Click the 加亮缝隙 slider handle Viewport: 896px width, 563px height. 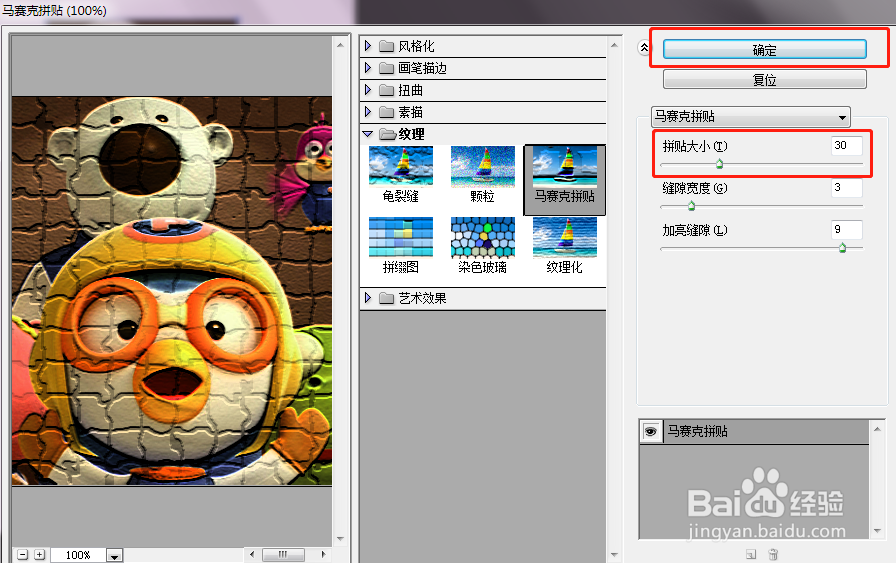842,247
